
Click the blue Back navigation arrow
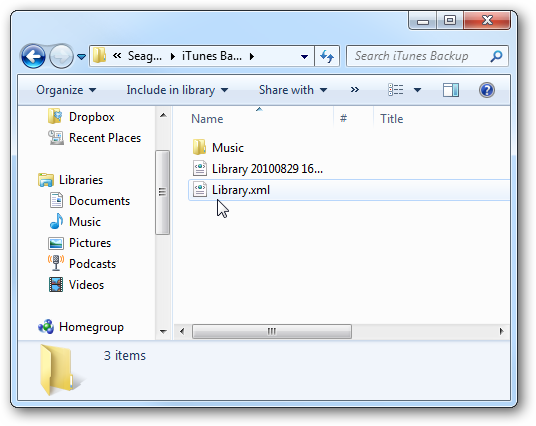[33, 56]
